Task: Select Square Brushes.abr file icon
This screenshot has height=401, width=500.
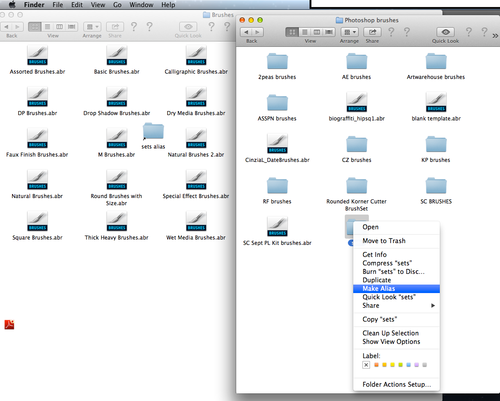Action: click(37, 221)
